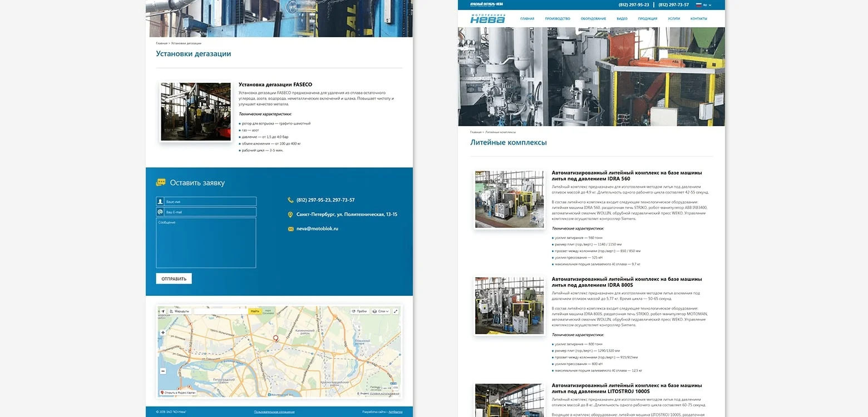868x417 pixels.
Task: Click the neva@motoblok.ru email link
Action: point(317,229)
